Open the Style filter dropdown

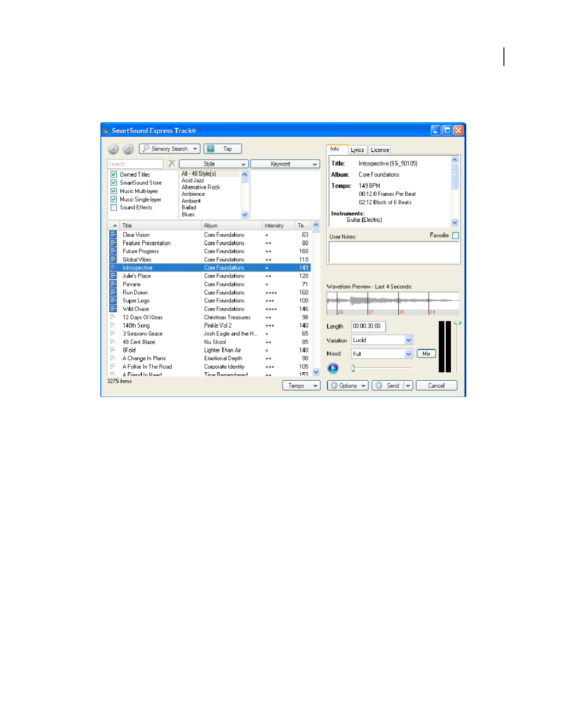coord(214,164)
